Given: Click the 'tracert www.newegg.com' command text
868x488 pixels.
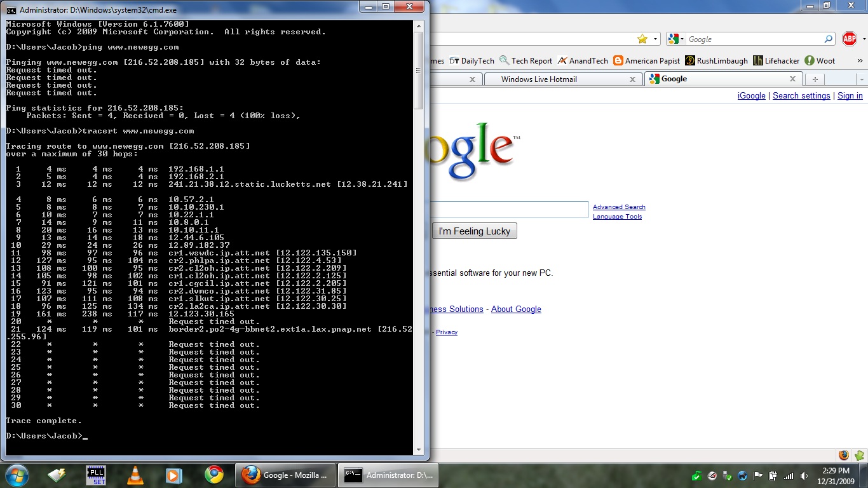Looking at the screenshot, I should [x=138, y=131].
